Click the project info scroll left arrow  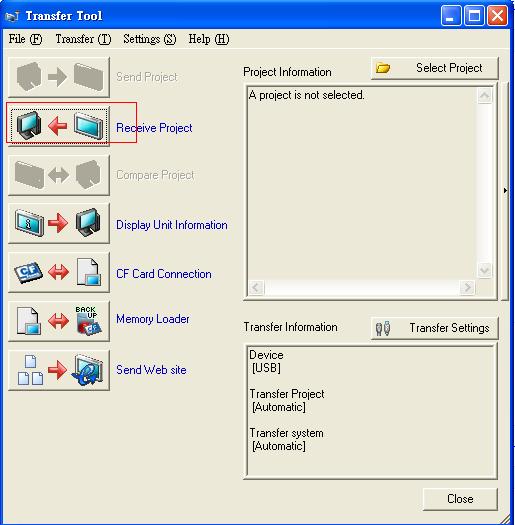coord(256,287)
